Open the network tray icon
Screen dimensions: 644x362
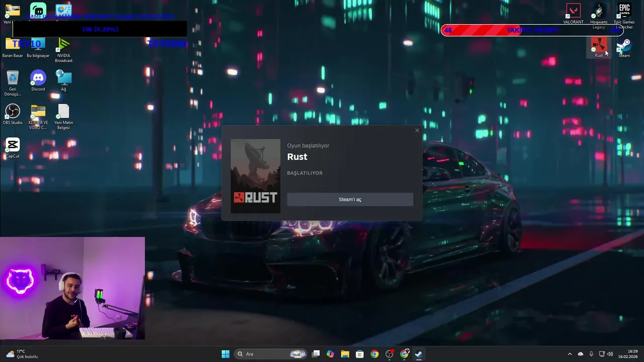[602, 354]
